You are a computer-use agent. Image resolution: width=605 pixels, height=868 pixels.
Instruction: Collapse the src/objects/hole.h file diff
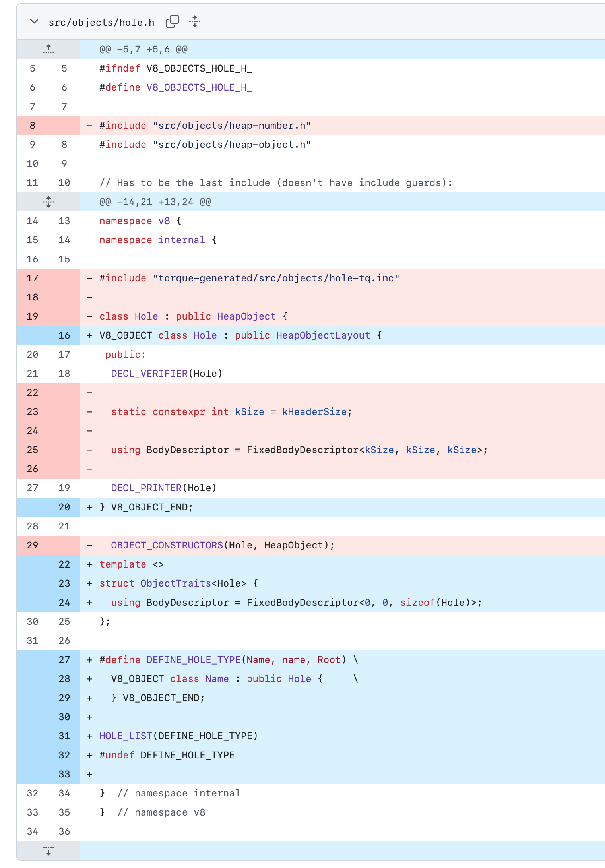(34, 22)
